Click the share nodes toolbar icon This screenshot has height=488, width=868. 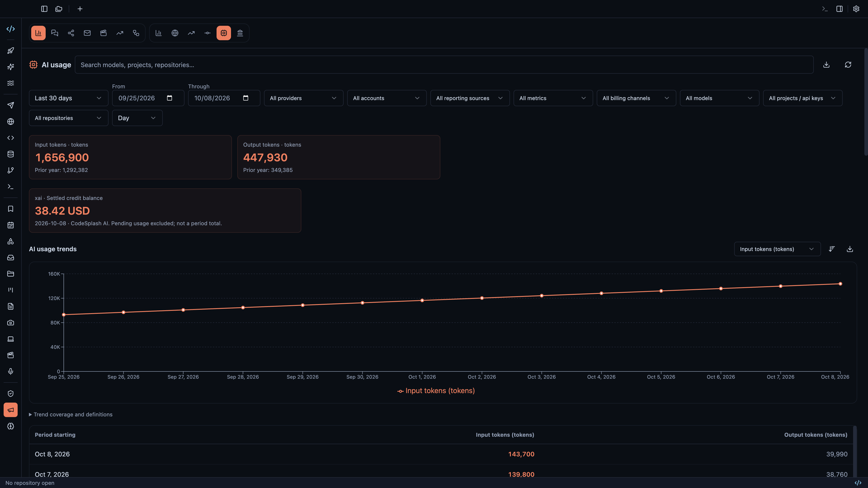pos(71,33)
